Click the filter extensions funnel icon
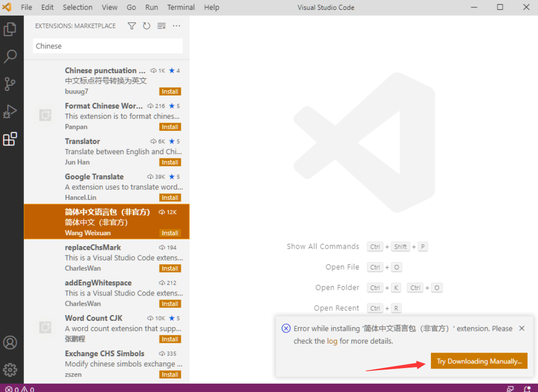 [x=132, y=25]
